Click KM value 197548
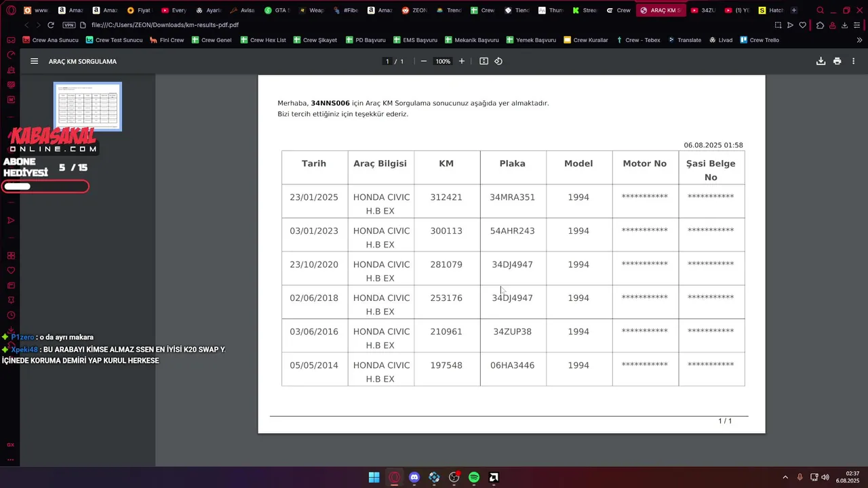 click(446, 365)
